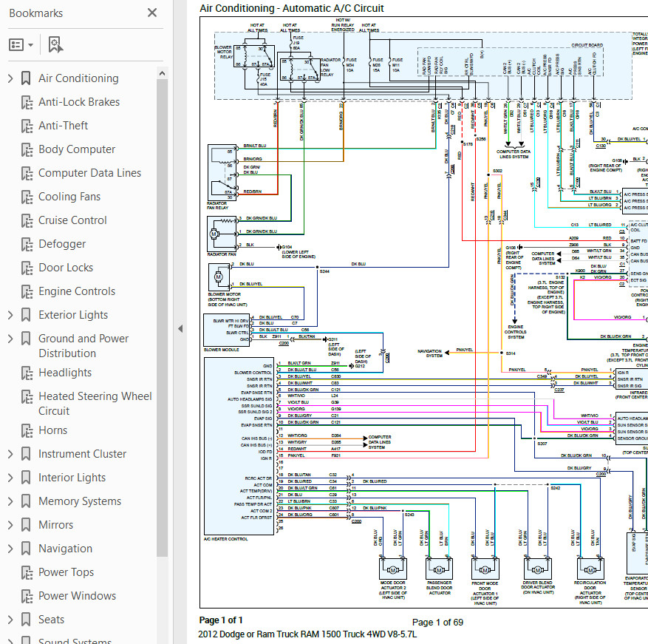648x644 pixels.
Task: Click the Instrument Cluster ribbon bookmark icon
Action: (x=26, y=454)
